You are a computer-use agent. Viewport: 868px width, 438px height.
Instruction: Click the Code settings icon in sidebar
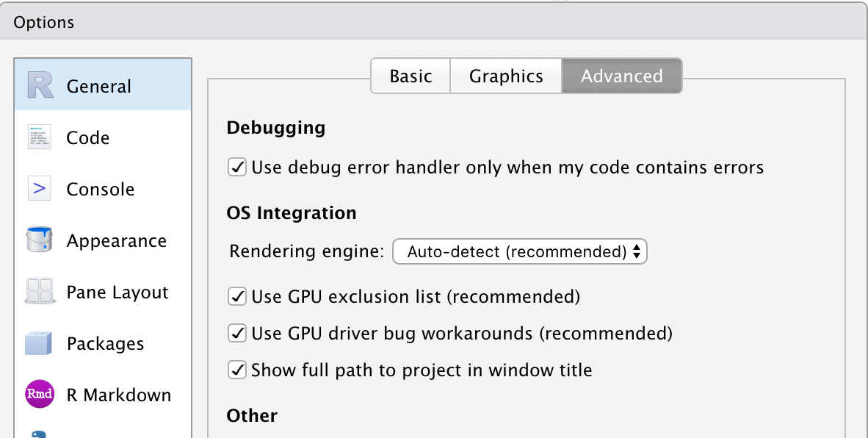(x=39, y=137)
